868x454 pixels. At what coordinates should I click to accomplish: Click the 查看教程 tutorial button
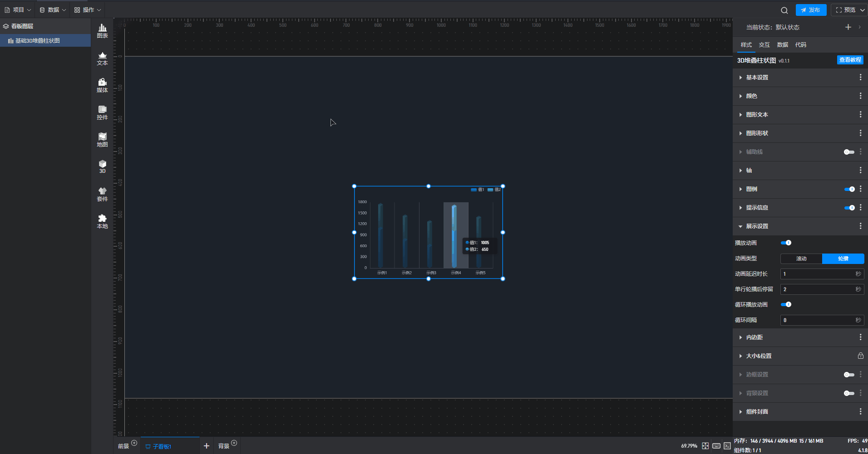[850, 60]
